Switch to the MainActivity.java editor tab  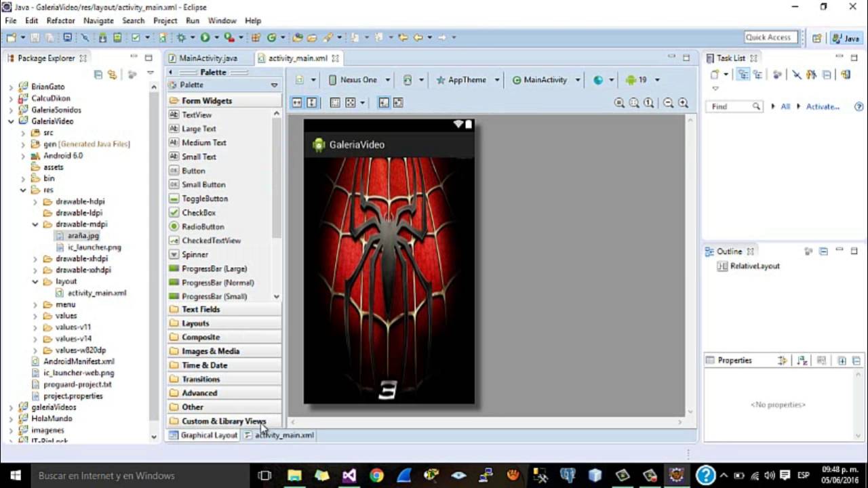(208, 58)
